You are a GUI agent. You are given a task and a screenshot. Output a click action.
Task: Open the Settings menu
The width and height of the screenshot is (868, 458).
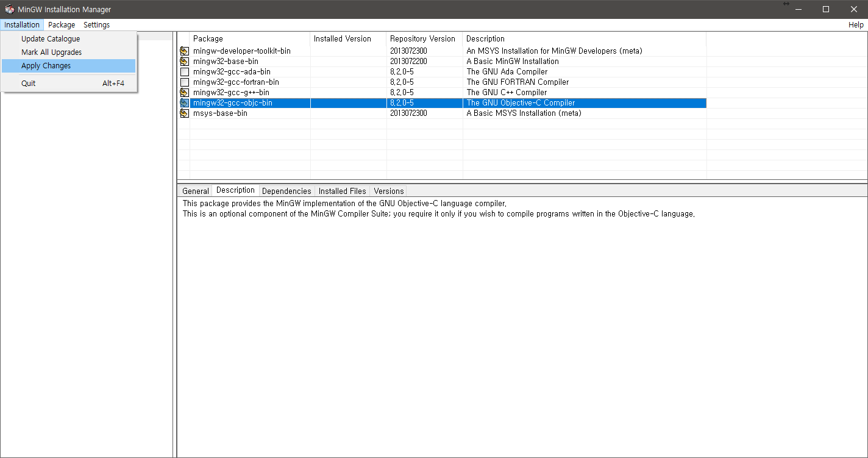coord(96,25)
